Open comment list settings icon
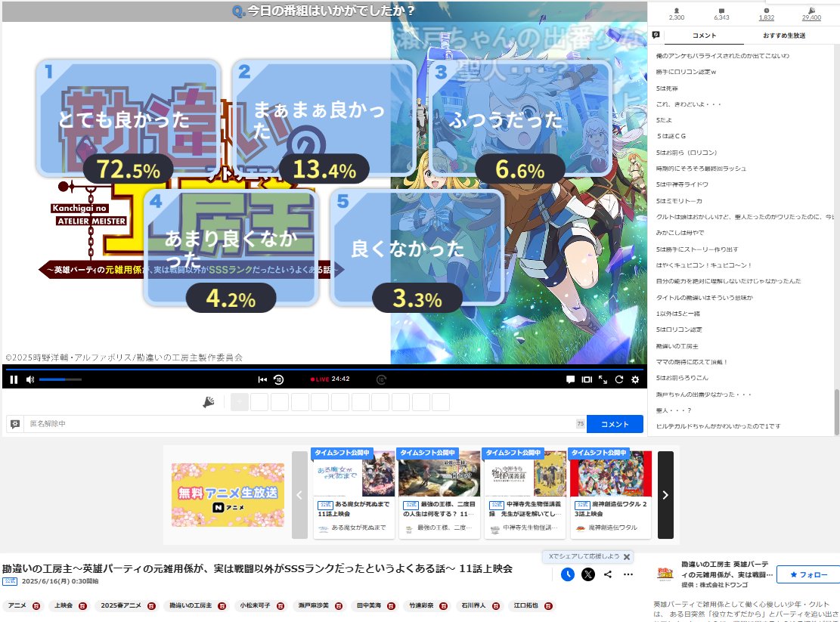This screenshot has width=840, height=622. [656, 35]
